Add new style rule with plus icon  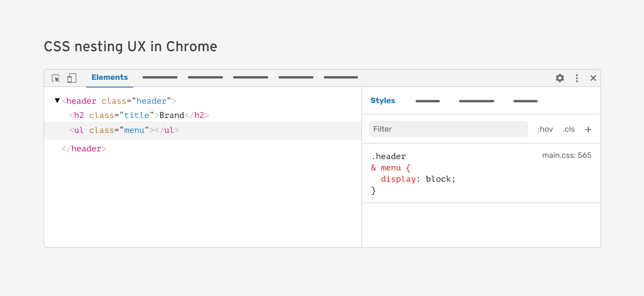tap(588, 130)
